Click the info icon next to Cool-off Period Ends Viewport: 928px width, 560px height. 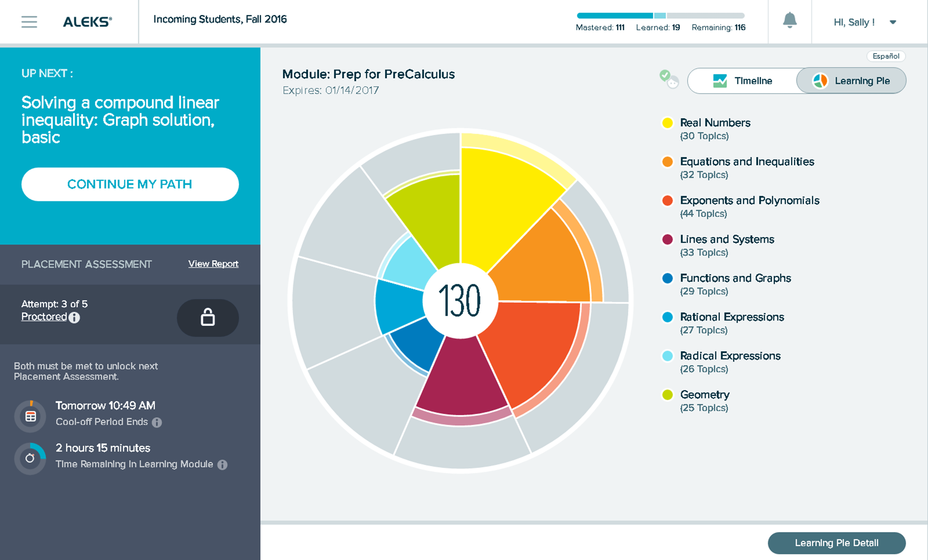click(x=157, y=422)
